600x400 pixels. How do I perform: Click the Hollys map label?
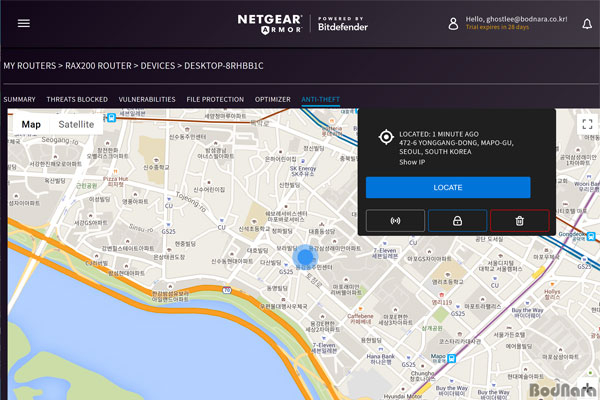click(552, 294)
